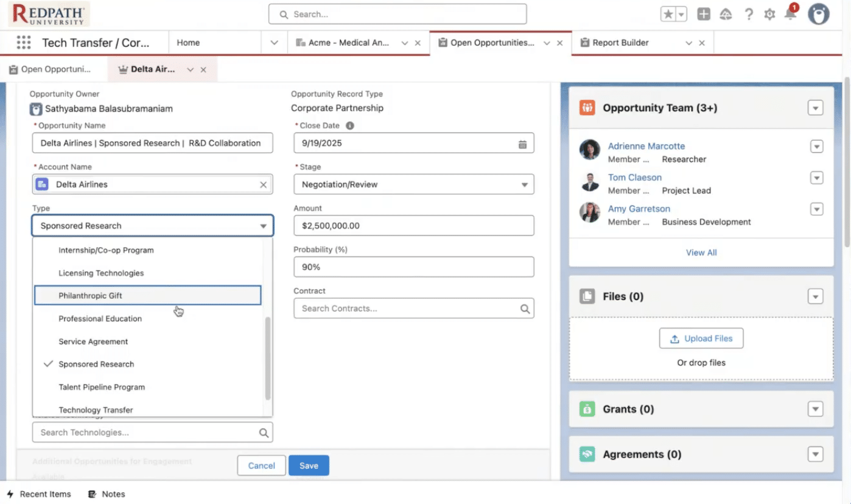
Task: Switch to the Report Builder tab
Action: (621, 43)
